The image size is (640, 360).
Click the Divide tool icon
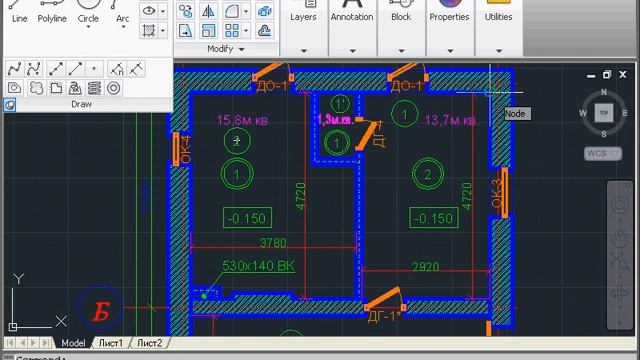pos(116,69)
